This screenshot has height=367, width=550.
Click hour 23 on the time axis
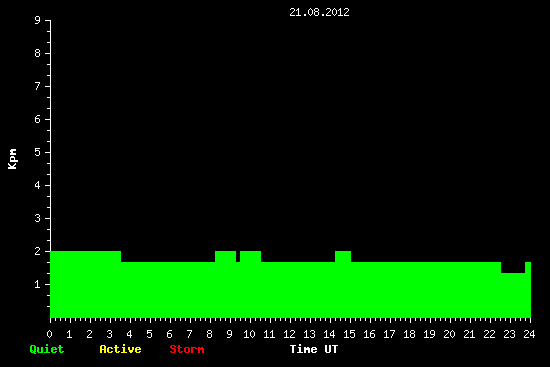tap(509, 334)
